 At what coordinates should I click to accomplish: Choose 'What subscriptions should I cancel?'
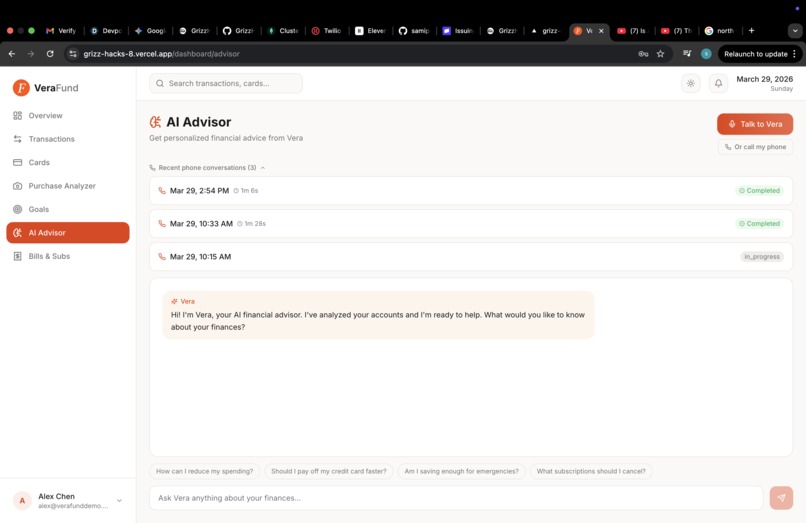(591, 471)
